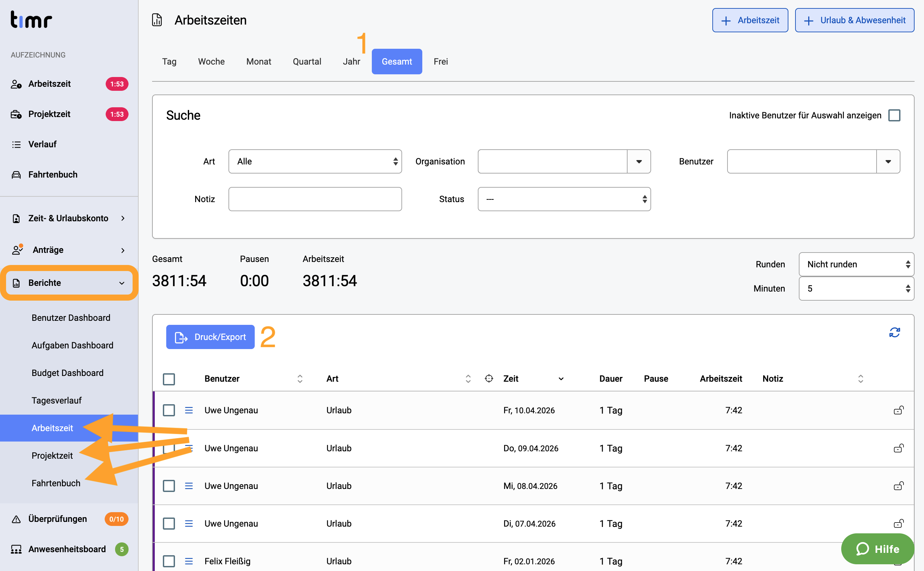Expand Zeit- & Urlaubskonto submenu

point(123,218)
